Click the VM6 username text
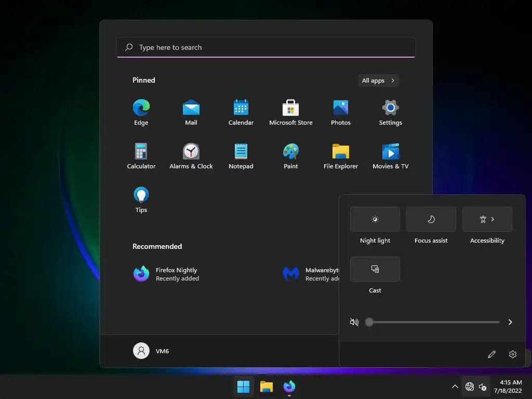The image size is (532, 399). coord(162,351)
